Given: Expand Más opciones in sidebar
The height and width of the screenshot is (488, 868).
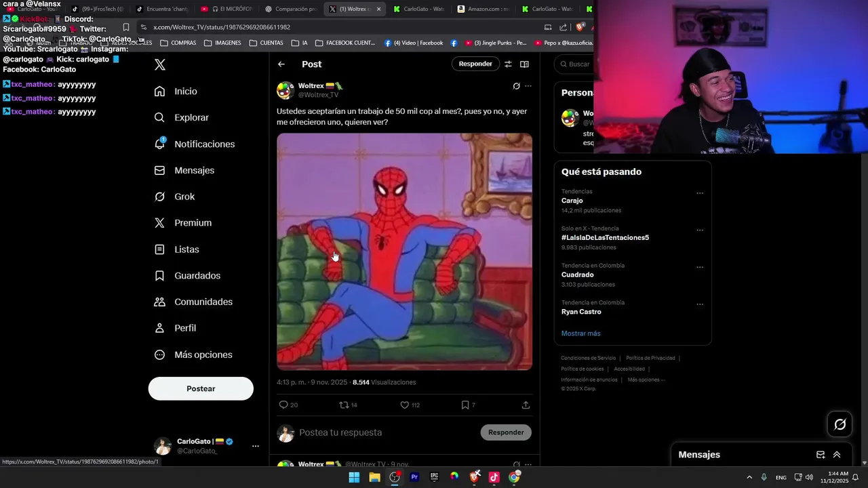Looking at the screenshot, I should pyautogui.click(x=193, y=354).
